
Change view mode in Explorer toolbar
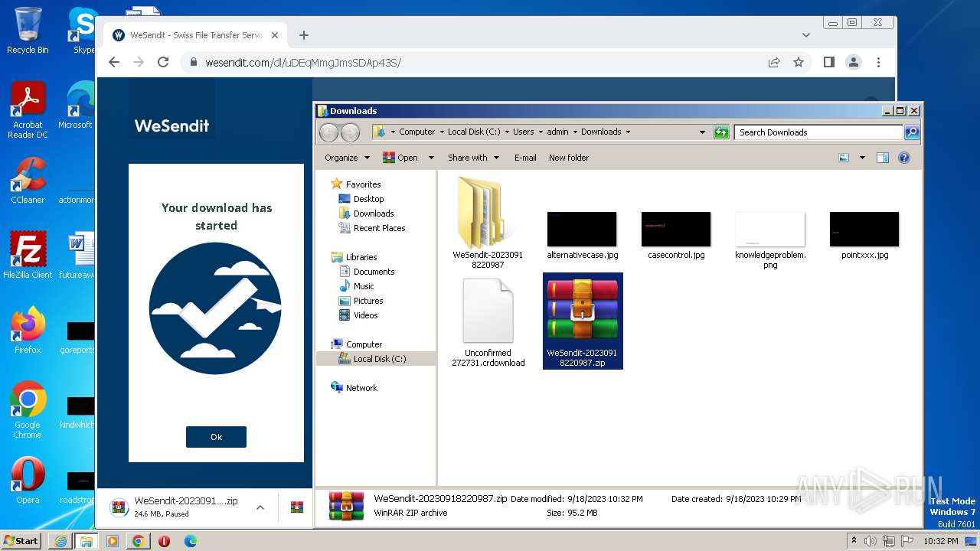844,158
